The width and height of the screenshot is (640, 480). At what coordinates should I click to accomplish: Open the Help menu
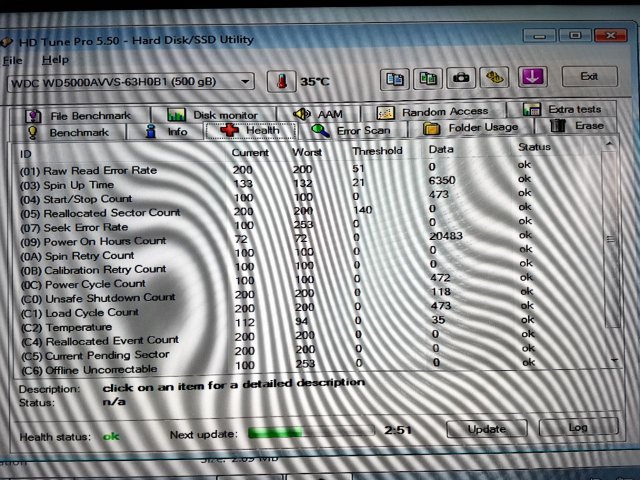point(55,60)
